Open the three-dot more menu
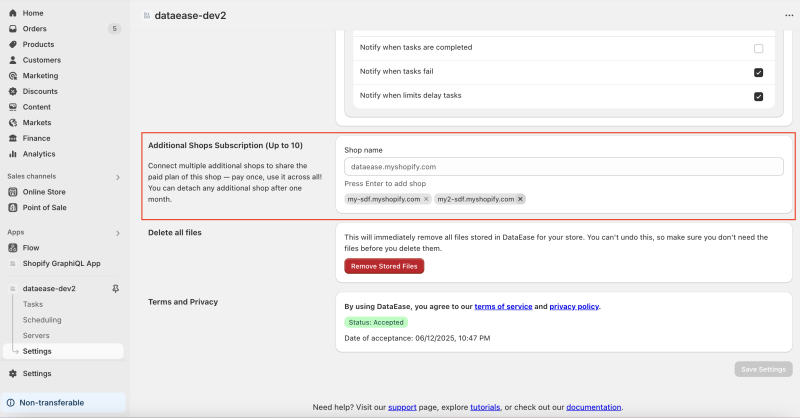800x418 pixels. [x=789, y=15]
